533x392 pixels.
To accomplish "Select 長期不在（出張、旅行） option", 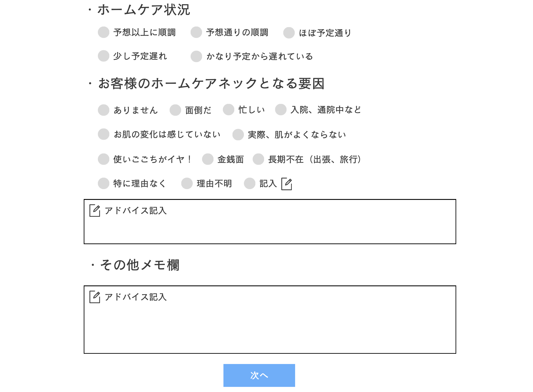I will (x=258, y=159).
